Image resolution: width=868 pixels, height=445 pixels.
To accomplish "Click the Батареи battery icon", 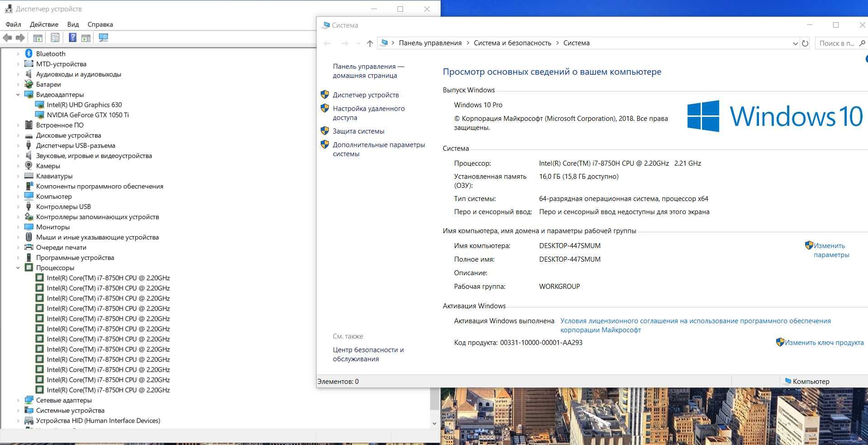I will [x=29, y=84].
